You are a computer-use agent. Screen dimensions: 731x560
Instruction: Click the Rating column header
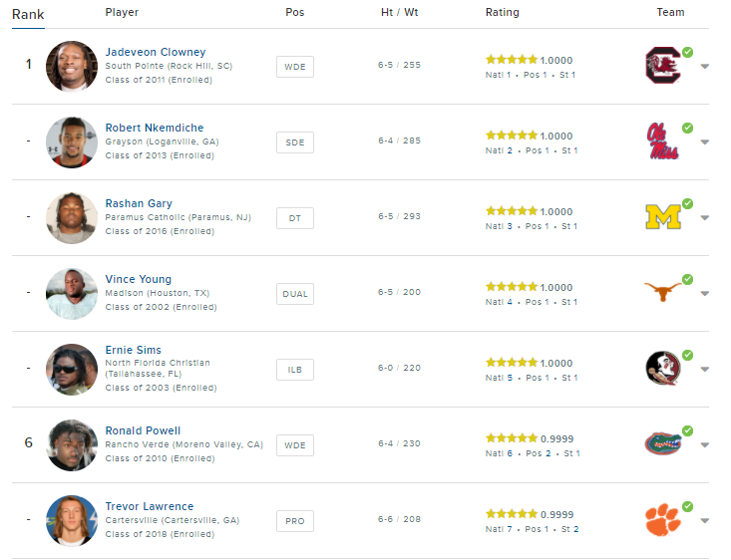(502, 13)
